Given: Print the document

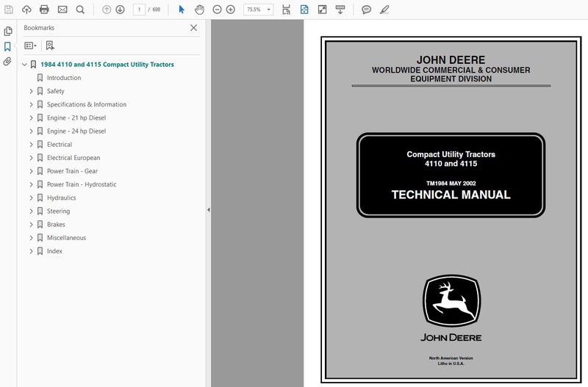Looking at the screenshot, I should click(44, 10).
